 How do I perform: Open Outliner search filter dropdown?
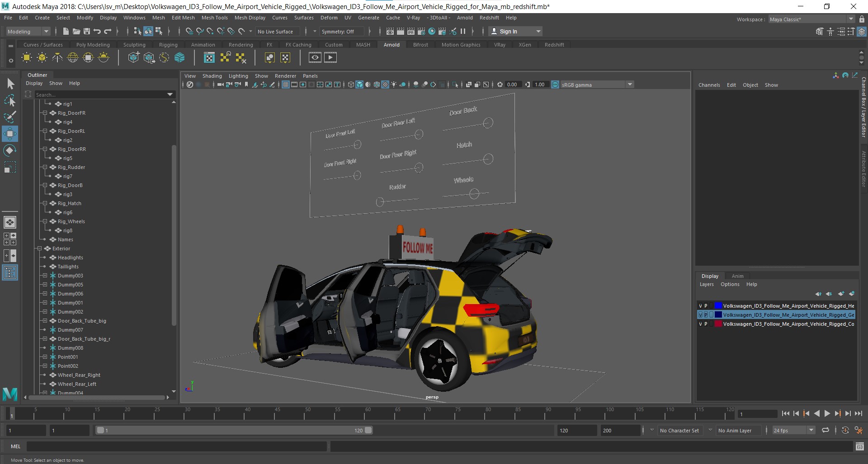click(x=170, y=94)
